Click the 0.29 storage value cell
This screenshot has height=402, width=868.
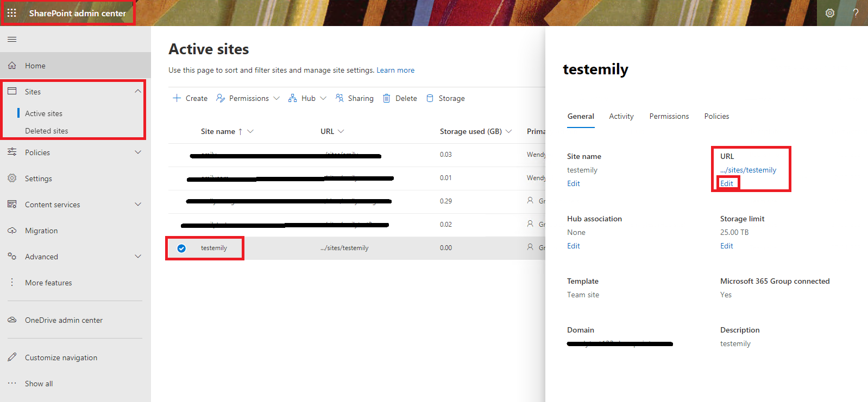pos(446,201)
